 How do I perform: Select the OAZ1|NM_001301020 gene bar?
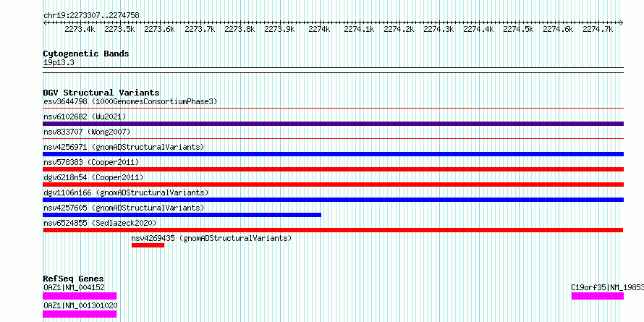point(80,314)
